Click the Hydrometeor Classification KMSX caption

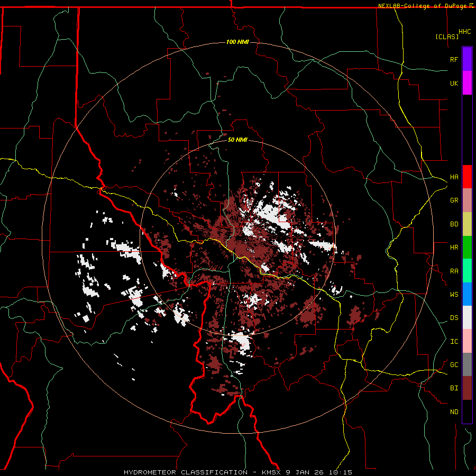(x=238, y=472)
